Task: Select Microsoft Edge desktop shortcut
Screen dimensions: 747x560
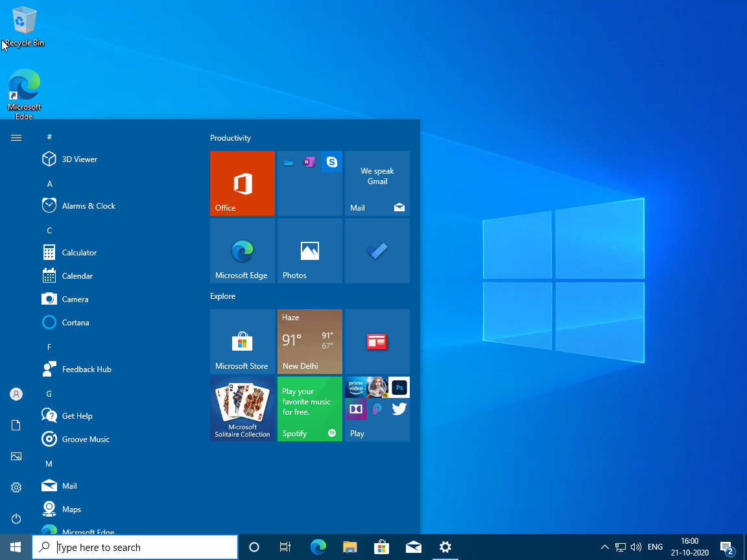Action: coord(24,94)
